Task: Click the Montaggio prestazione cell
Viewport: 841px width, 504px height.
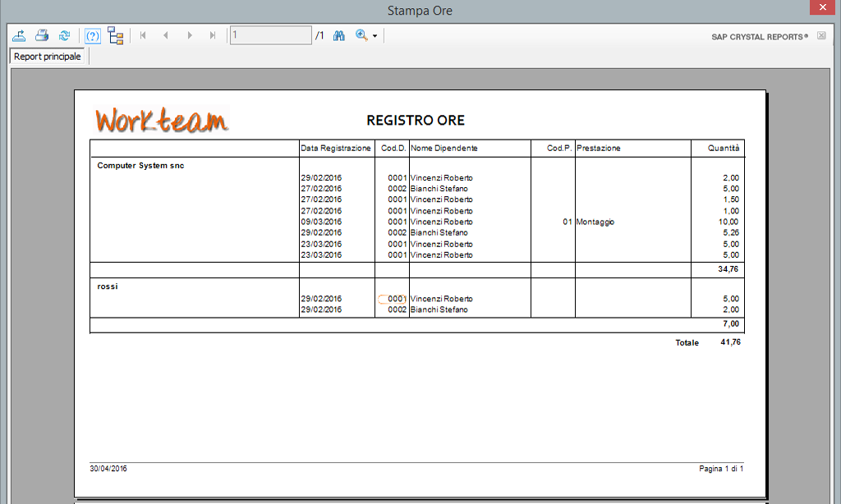Action: click(595, 222)
